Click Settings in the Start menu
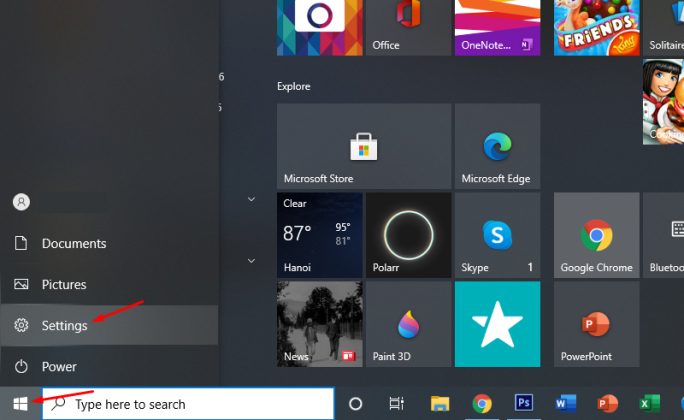 tap(64, 326)
